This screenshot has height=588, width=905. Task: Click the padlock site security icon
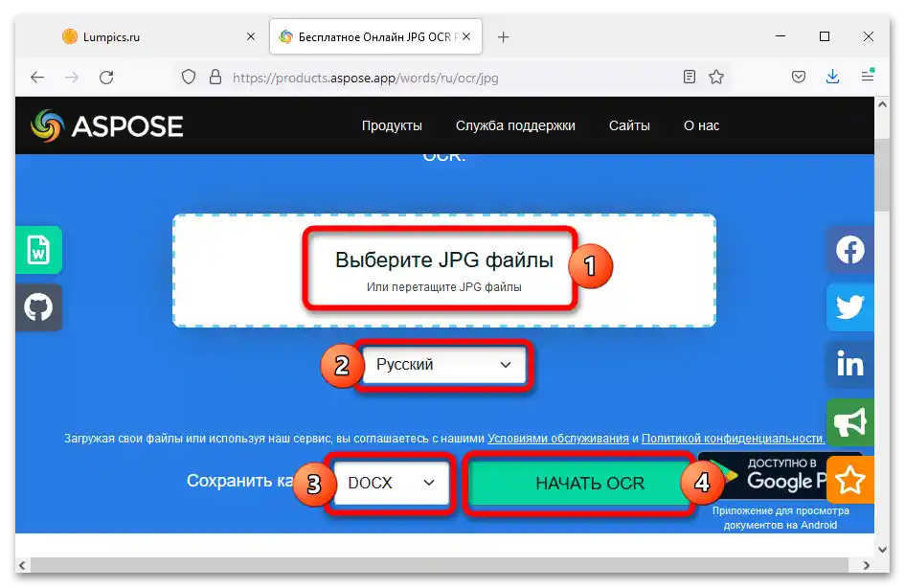215,77
